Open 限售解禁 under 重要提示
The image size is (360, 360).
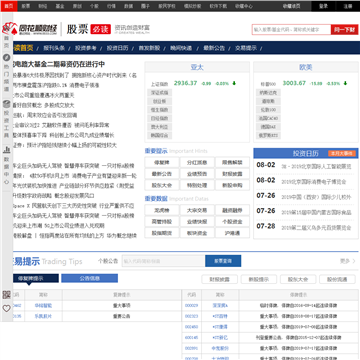pos(232,163)
